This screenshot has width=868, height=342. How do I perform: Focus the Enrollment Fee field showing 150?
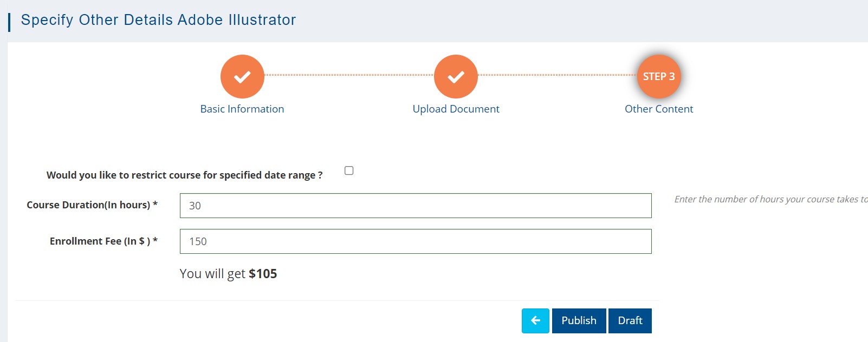(x=416, y=241)
